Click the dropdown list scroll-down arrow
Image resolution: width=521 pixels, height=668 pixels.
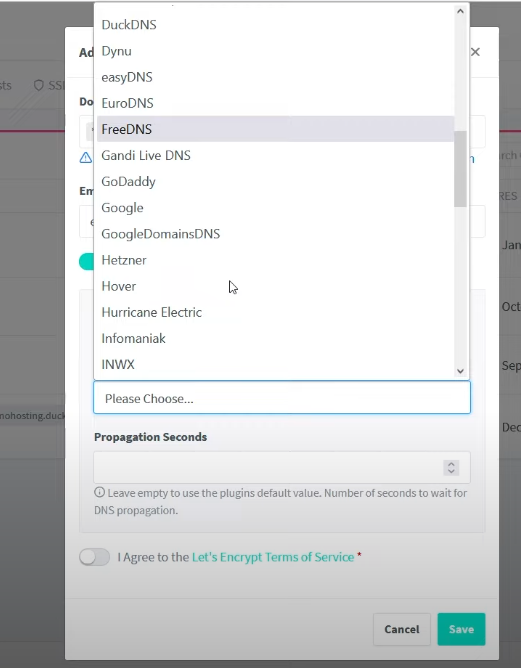460,371
